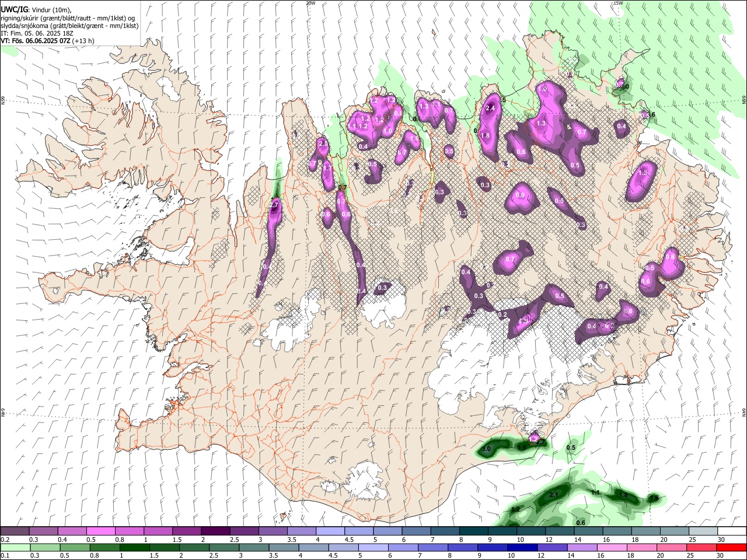Click the 2.4 snowfall value on the map

point(491,108)
